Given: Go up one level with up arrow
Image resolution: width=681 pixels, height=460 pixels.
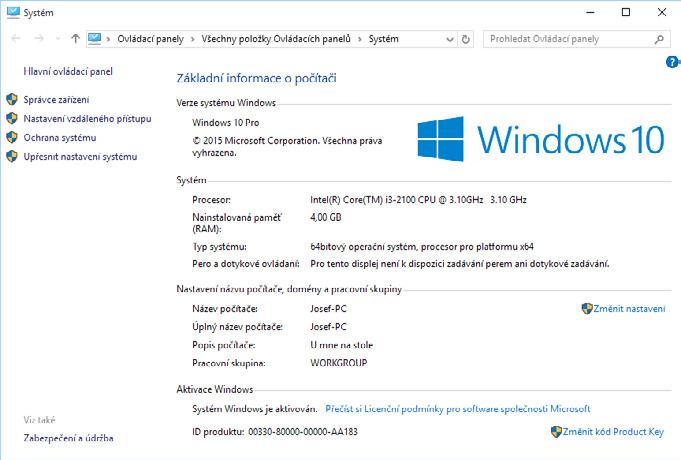Looking at the screenshot, I should click(75, 39).
